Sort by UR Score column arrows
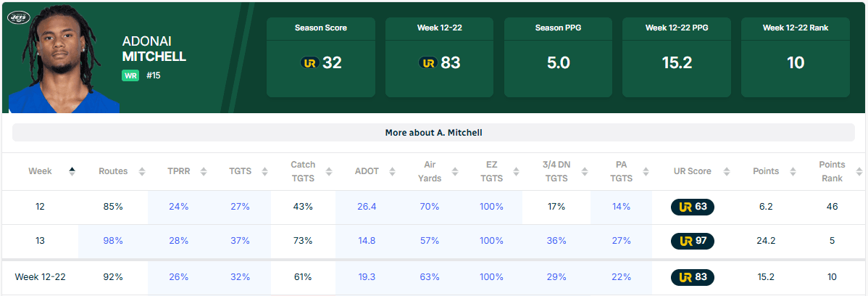Viewport: 868px width, 296px height. pos(726,171)
